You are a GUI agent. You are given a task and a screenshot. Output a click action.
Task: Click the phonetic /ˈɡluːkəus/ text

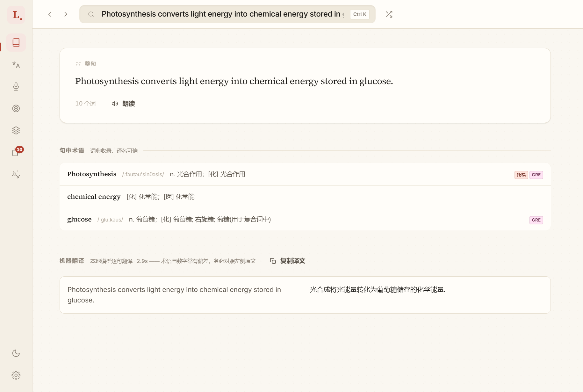click(x=110, y=220)
